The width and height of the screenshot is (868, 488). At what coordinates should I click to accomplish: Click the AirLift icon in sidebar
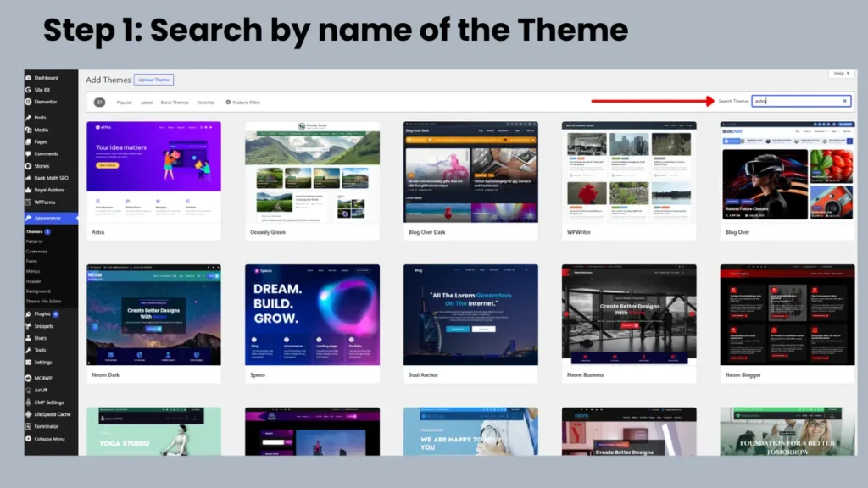click(x=28, y=390)
